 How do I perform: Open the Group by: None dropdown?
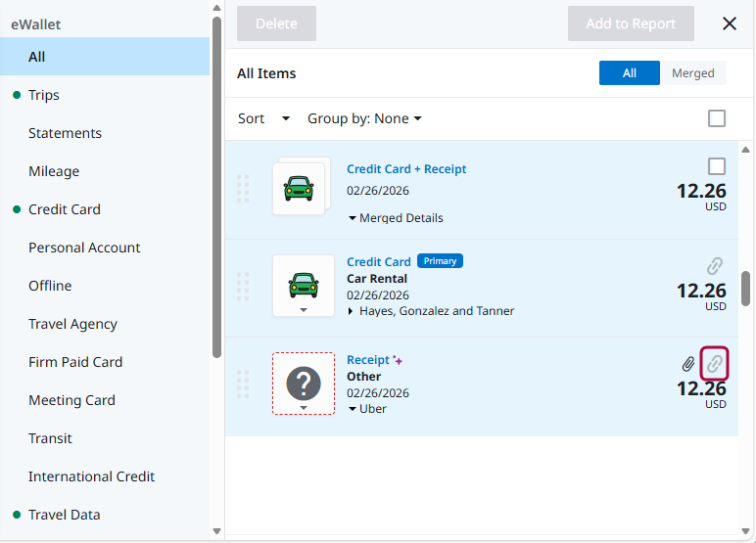(x=364, y=118)
